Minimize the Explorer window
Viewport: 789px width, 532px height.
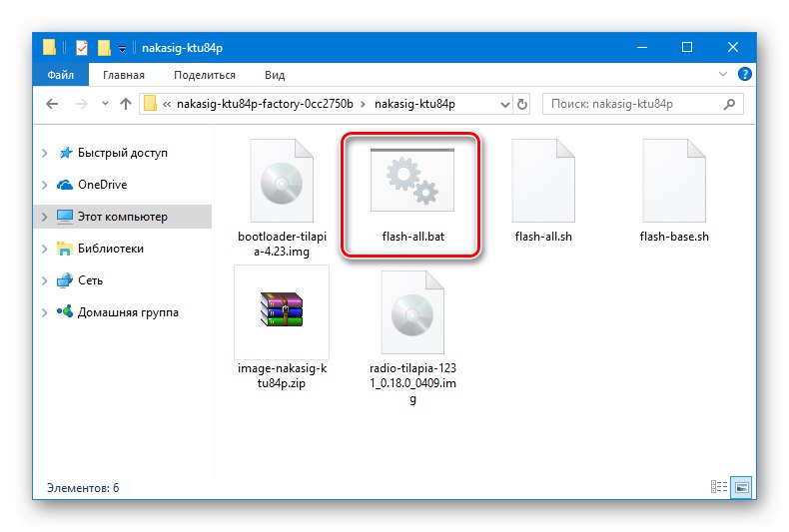(642, 47)
